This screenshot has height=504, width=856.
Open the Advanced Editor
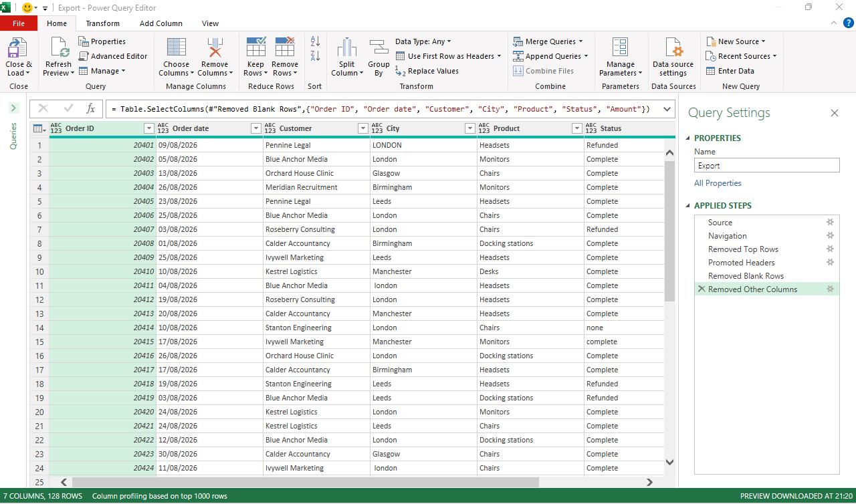(x=113, y=56)
